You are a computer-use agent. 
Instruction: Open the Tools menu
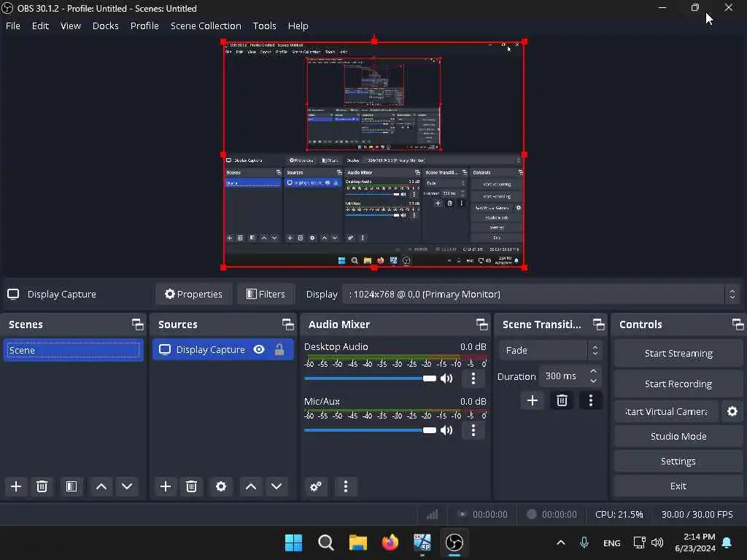click(264, 26)
